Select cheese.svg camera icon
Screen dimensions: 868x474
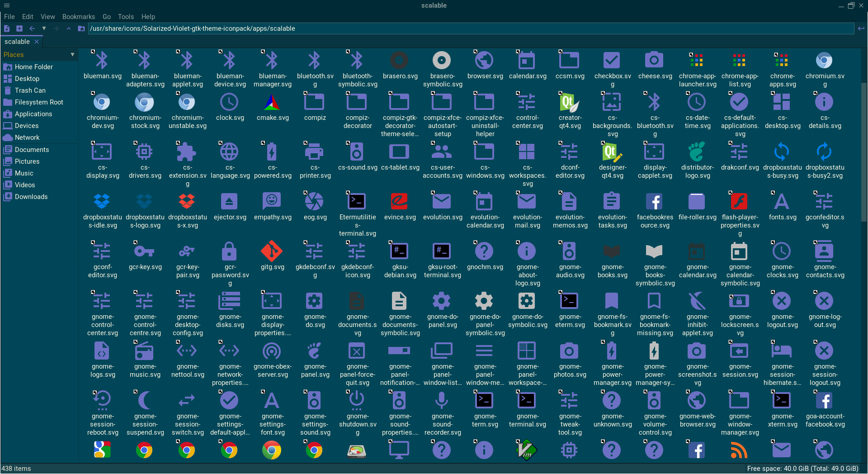tap(655, 60)
